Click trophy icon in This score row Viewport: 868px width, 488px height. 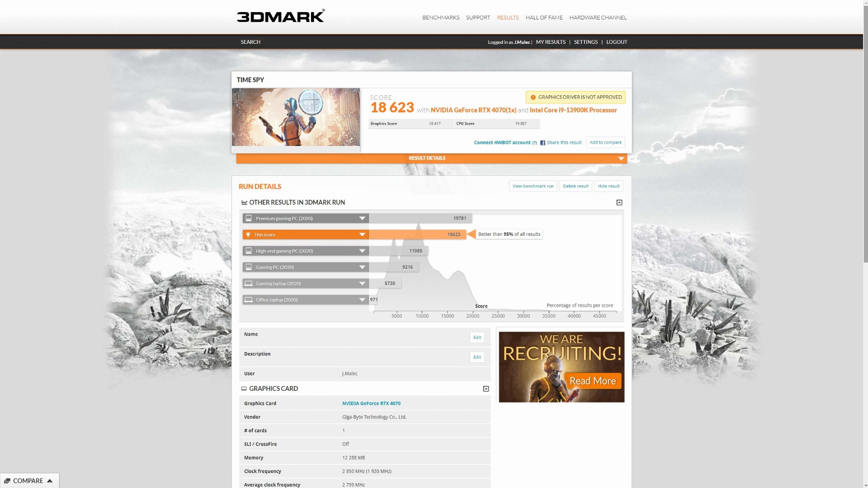(248, 235)
